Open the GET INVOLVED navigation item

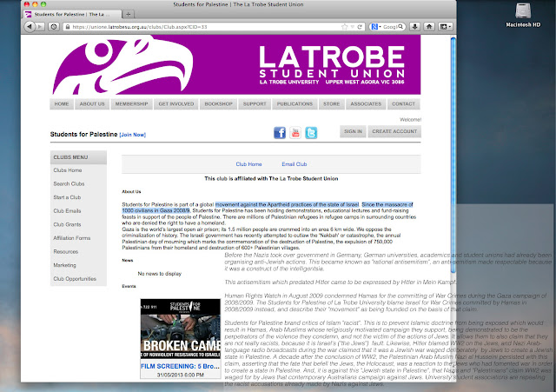pyautogui.click(x=176, y=104)
